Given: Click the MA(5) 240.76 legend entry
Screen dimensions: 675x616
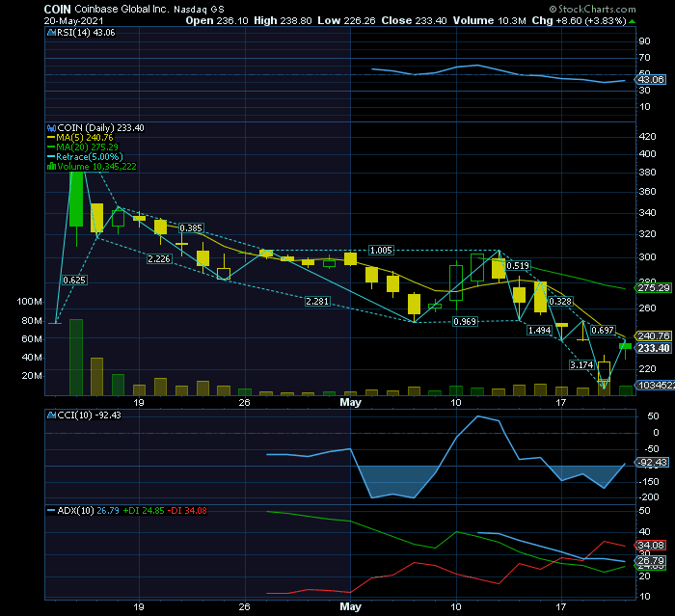Looking at the screenshot, I should pos(80,138).
